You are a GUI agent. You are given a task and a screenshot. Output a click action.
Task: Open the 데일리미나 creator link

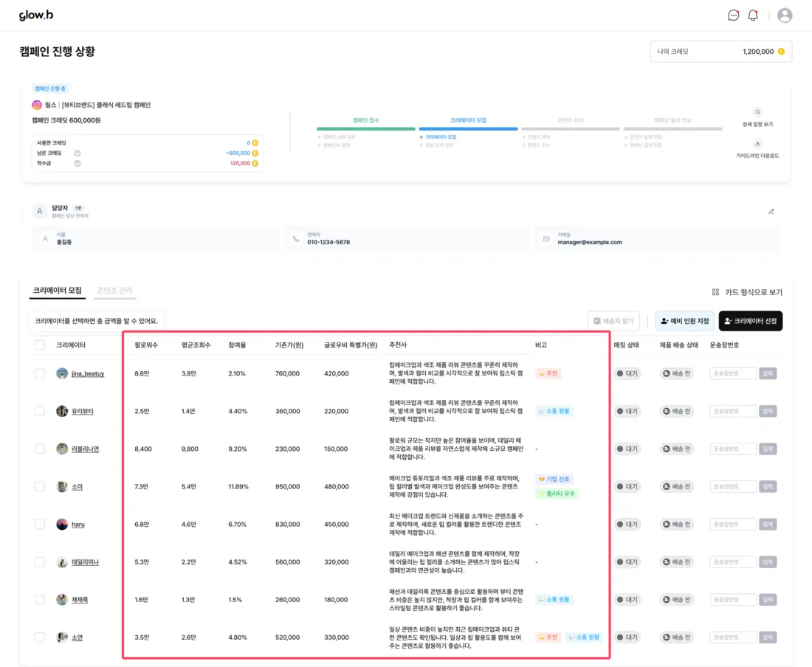tap(85, 562)
